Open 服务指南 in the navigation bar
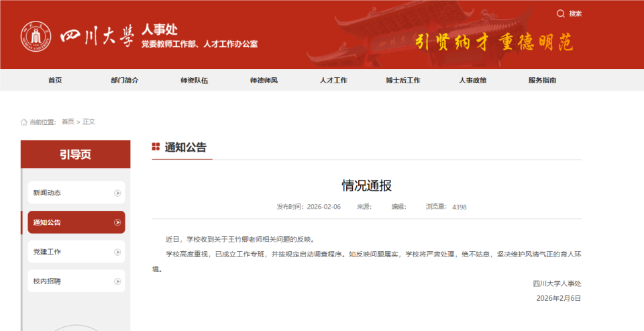This screenshot has height=331, width=644. point(542,80)
